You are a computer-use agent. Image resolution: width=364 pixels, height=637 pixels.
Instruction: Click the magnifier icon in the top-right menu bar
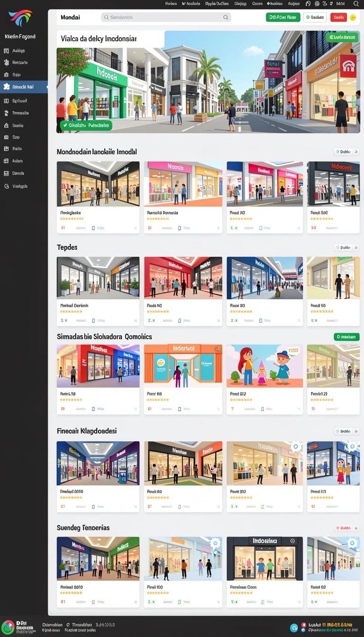[356, 3]
